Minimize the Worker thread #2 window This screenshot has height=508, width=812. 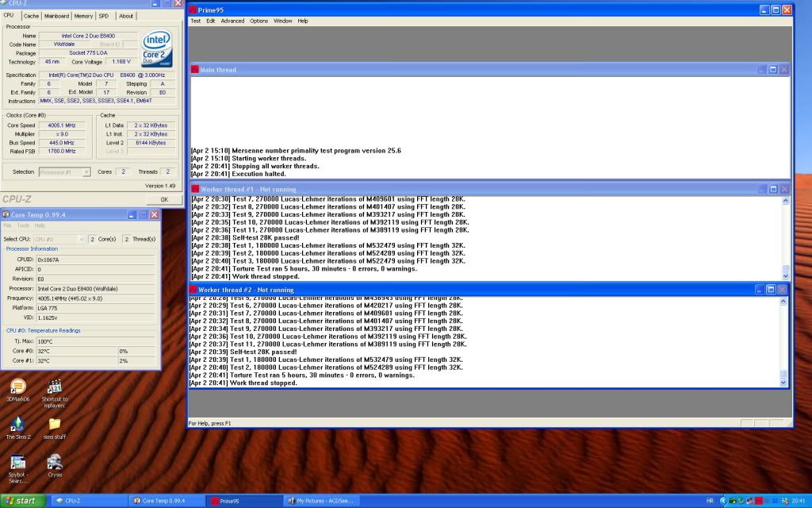click(x=760, y=289)
